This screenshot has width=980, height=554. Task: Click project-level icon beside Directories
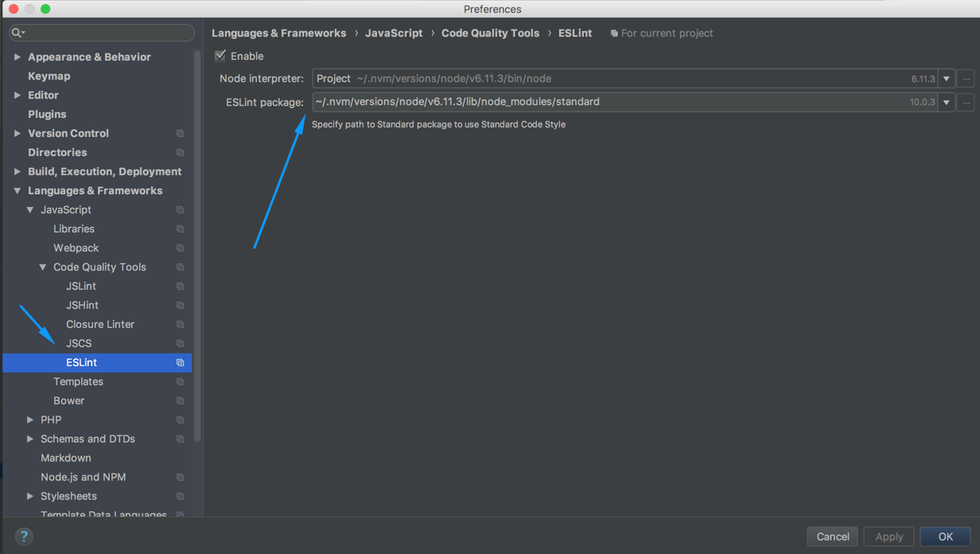(180, 153)
